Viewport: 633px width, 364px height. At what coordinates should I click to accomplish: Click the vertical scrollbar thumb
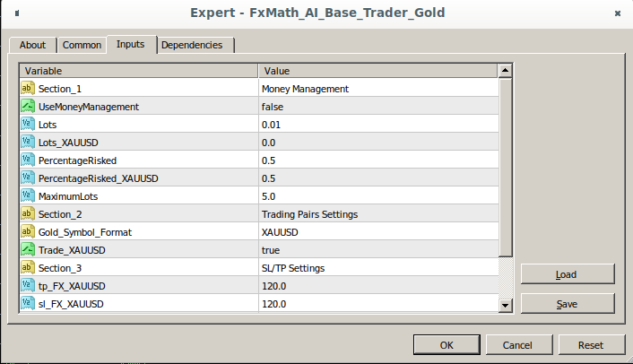[505, 167]
